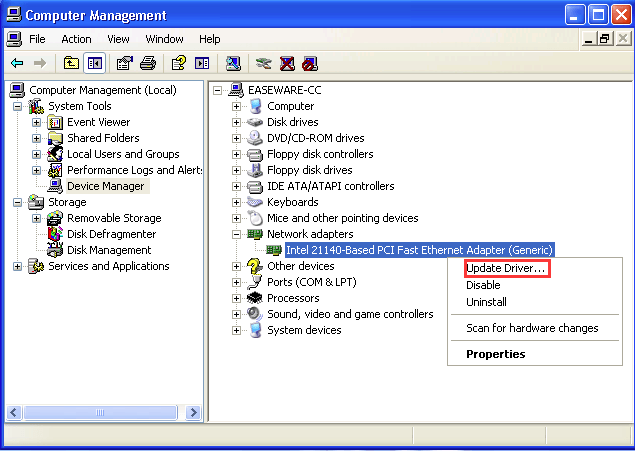Click the Back arrow toolbar icon
Image resolution: width=635 pixels, height=451 pixels.
click(17, 63)
